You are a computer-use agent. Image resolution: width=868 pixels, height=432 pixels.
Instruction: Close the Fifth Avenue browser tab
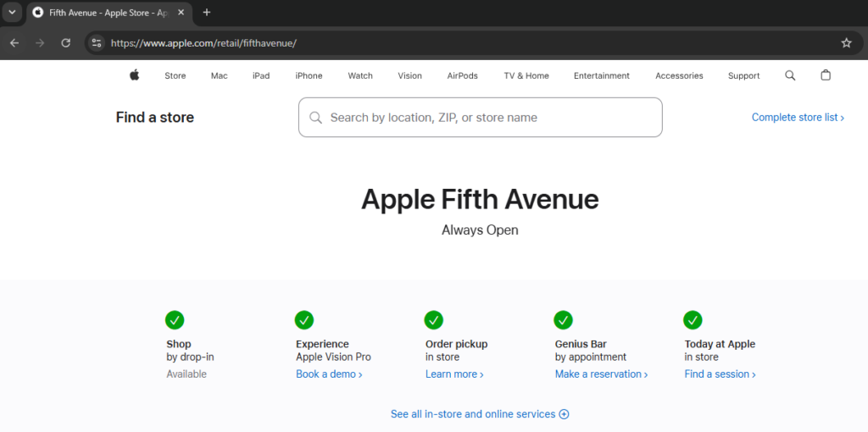[x=181, y=12]
